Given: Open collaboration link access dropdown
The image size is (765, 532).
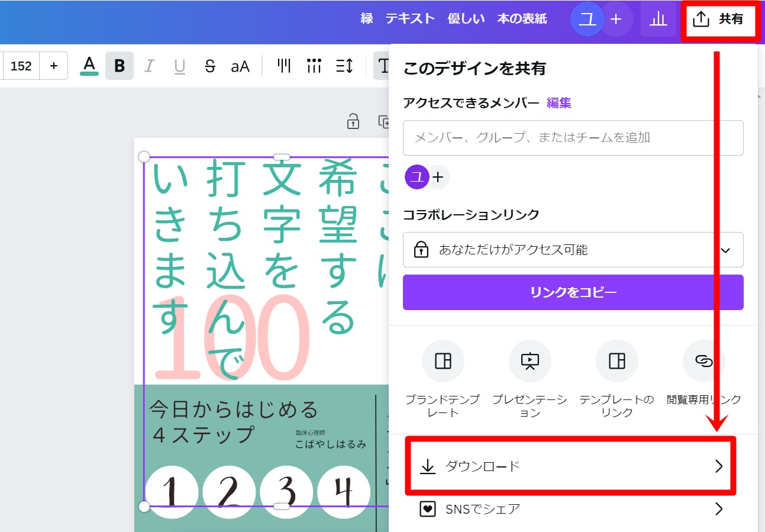Looking at the screenshot, I should pos(573,250).
